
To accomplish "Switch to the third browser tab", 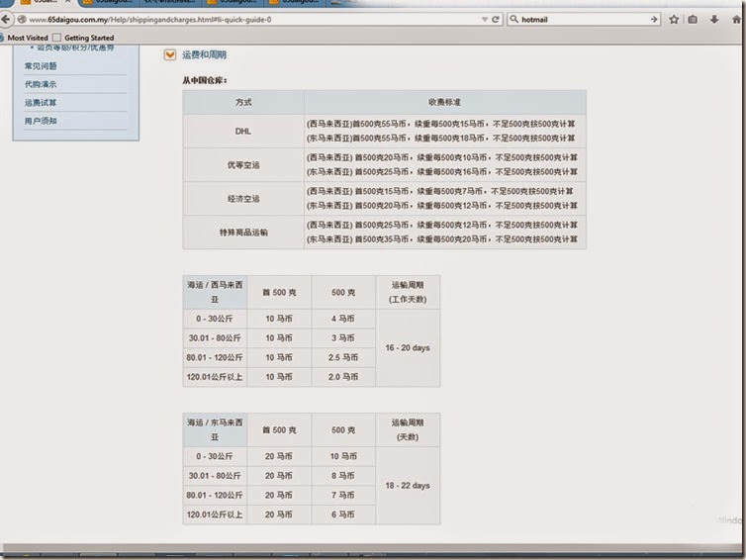I will tap(170, 3).
